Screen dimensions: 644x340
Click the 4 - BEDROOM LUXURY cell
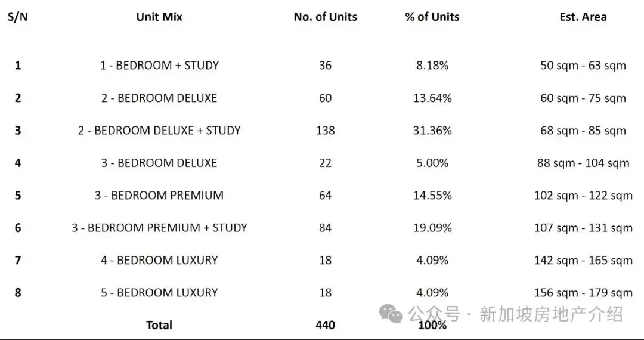pos(159,260)
